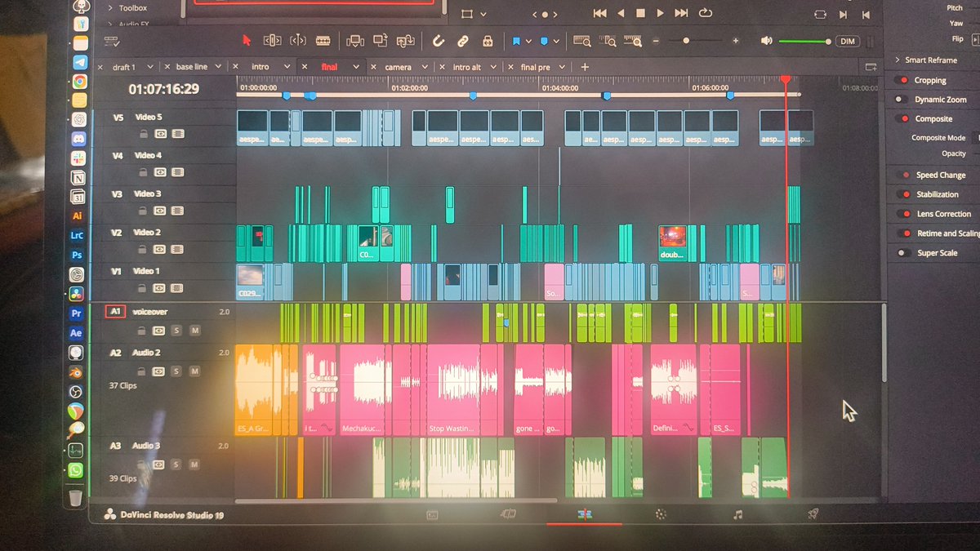Switch to the final pre timeline tab
Image resolution: width=980 pixels, height=551 pixels.
(535, 67)
